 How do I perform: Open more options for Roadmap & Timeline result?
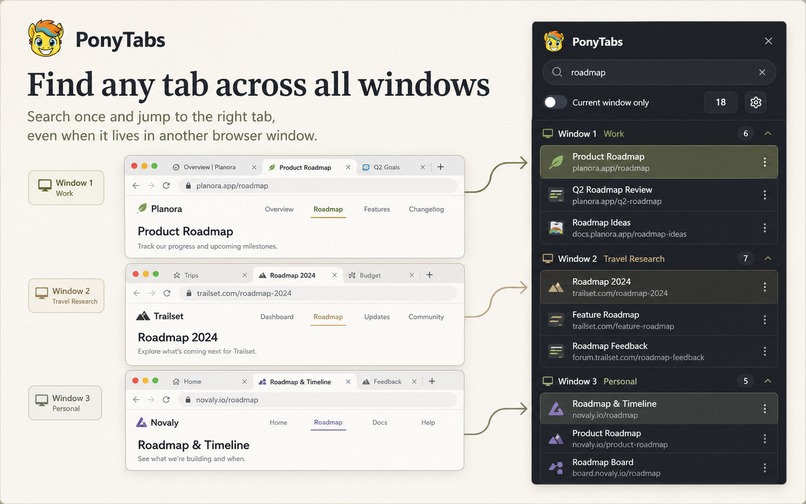point(764,409)
